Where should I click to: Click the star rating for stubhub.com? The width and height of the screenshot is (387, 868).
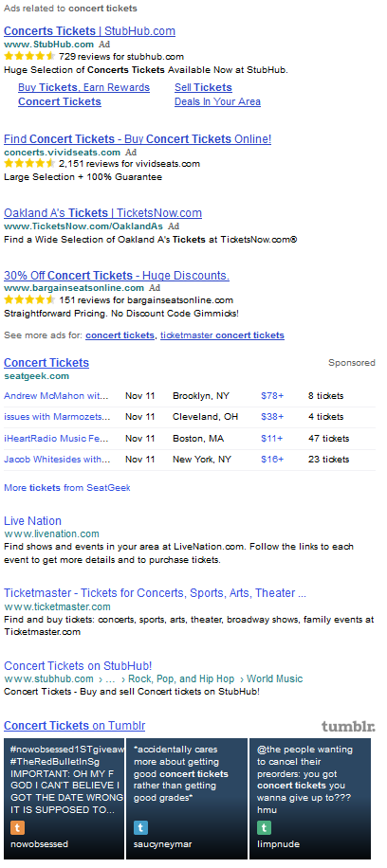(x=29, y=56)
